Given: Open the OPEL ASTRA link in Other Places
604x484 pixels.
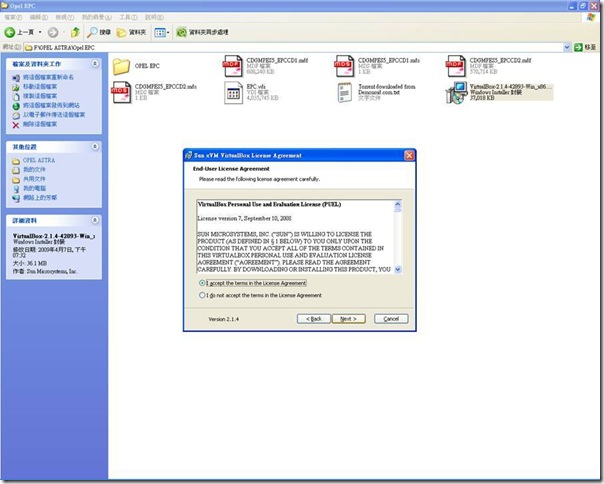Looking at the screenshot, I should pyautogui.click(x=39, y=160).
